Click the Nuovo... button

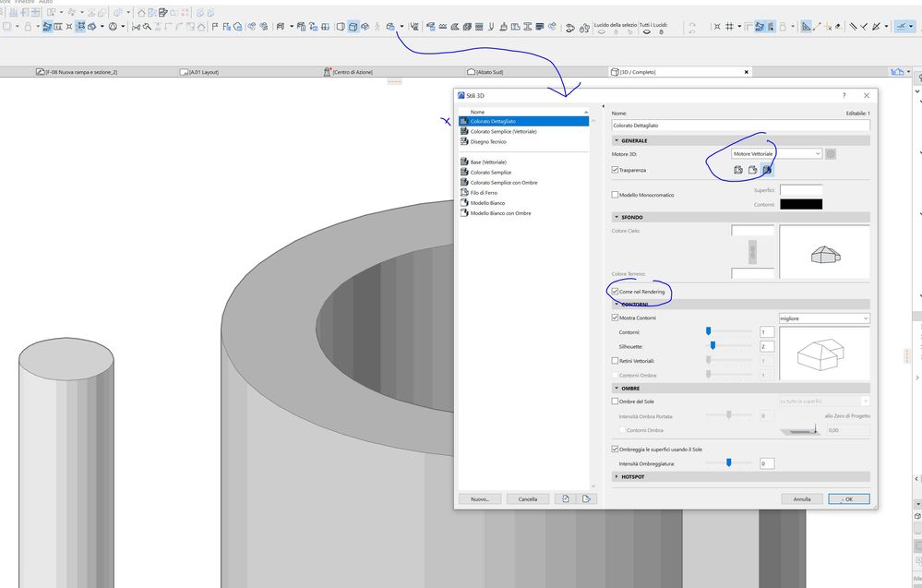coord(480,498)
